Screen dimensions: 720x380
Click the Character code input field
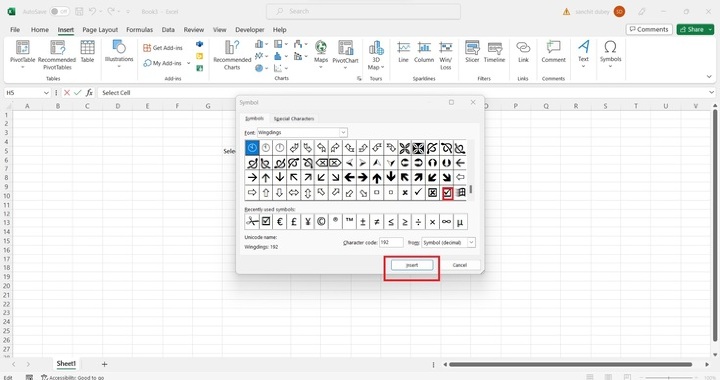coord(391,242)
